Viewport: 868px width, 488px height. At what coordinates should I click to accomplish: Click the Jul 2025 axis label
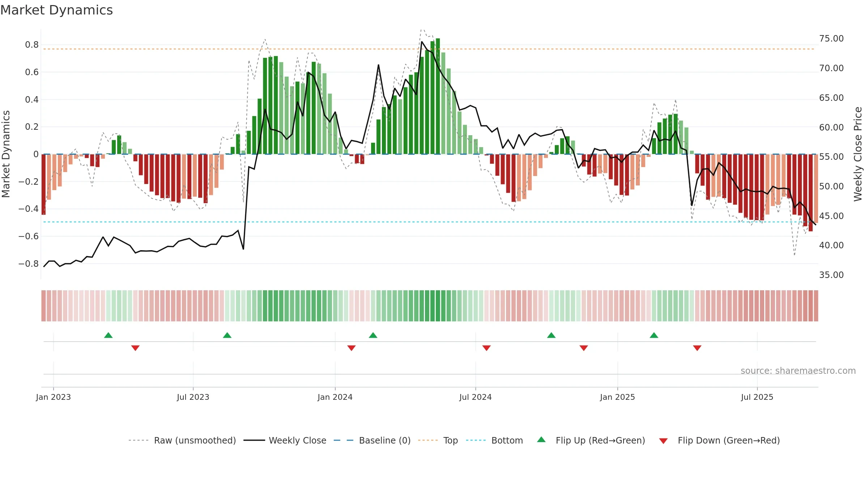click(x=757, y=397)
